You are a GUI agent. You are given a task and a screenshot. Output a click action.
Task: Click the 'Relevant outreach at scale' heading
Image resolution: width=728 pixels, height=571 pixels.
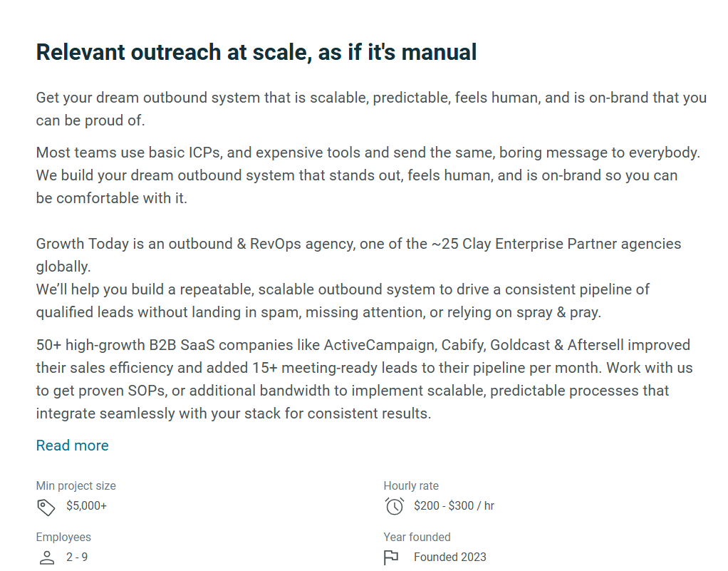coord(256,52)
